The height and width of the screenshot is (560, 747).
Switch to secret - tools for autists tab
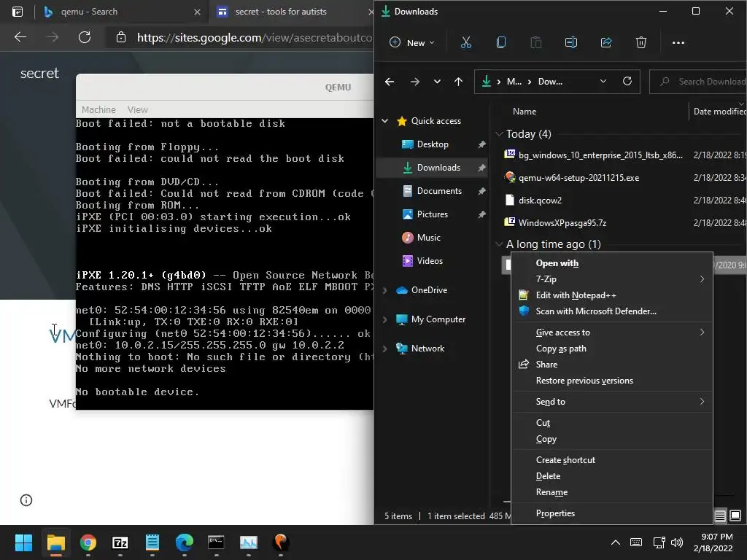(290, 12)
